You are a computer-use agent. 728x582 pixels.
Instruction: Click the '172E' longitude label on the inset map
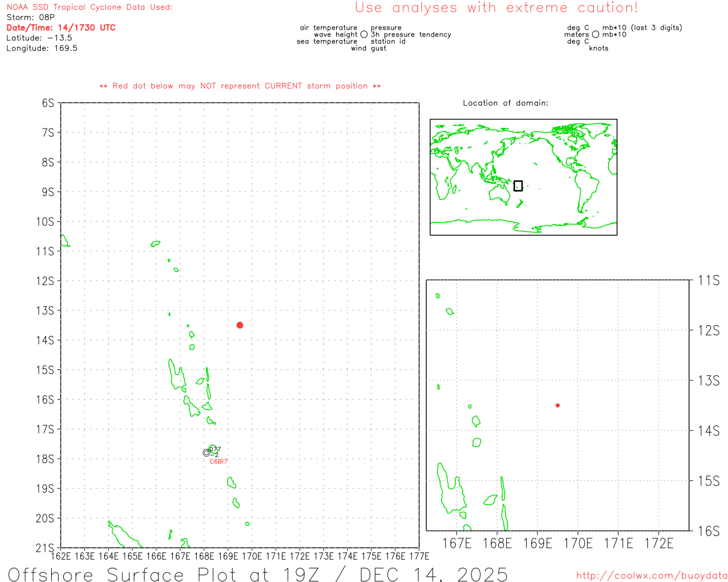tap(659, 544)
